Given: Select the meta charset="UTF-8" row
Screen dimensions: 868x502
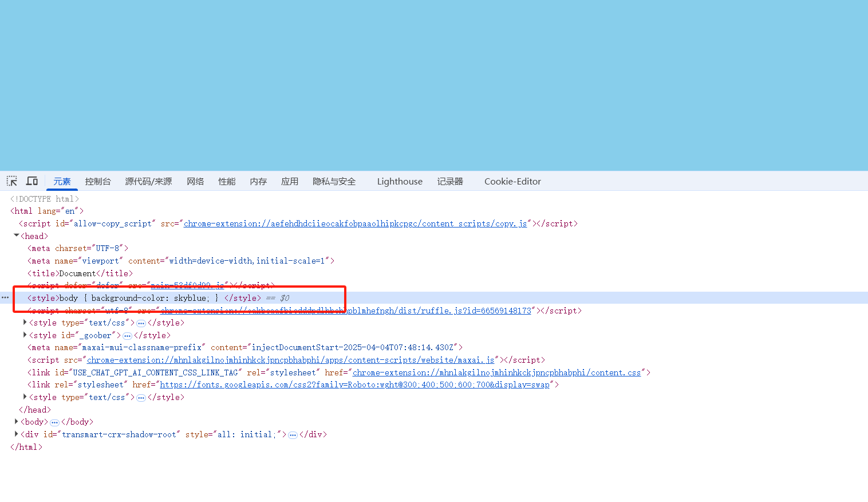Looking at the screenshot, I should point(78,248).
